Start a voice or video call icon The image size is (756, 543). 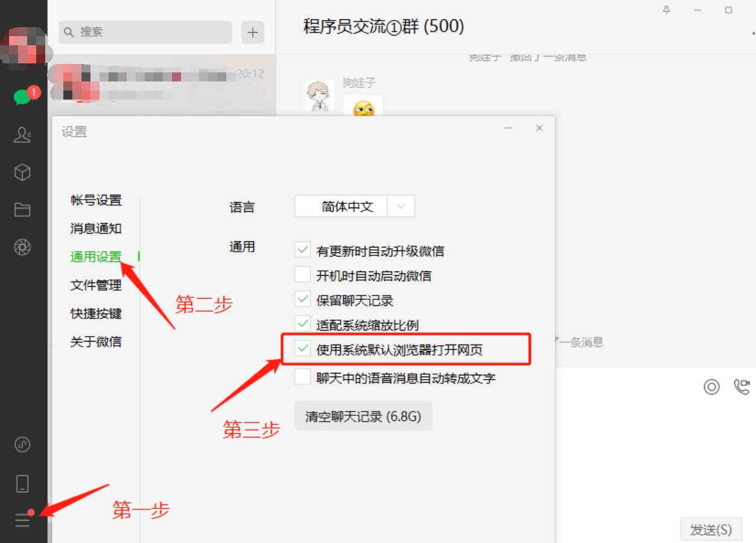pyautogui.click(x=742, y=387)
